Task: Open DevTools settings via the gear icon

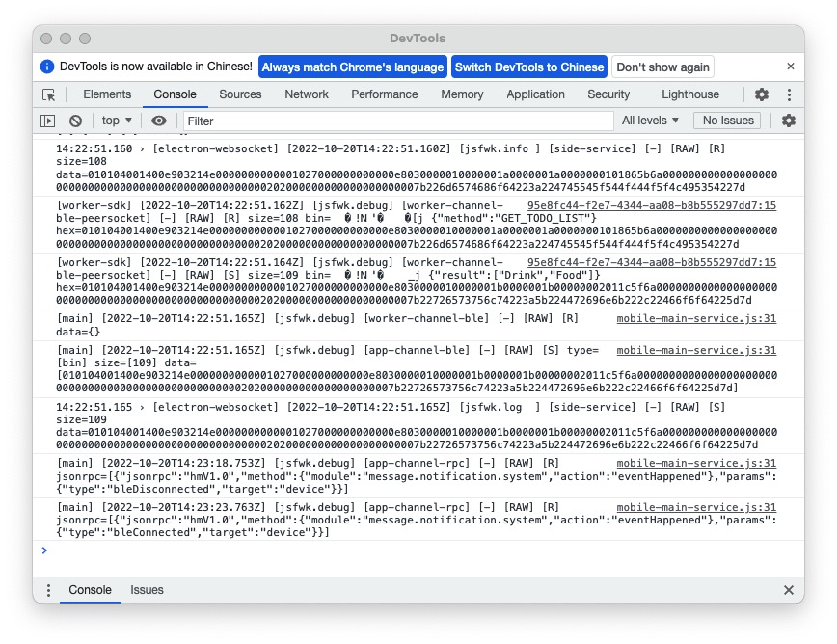Action: [x=761, y=94]
